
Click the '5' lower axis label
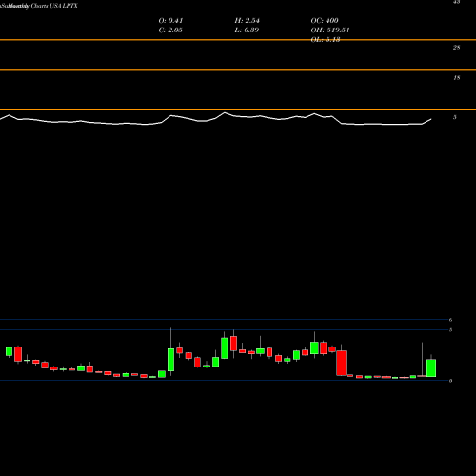pyautogui.click(x=450, y=330)
